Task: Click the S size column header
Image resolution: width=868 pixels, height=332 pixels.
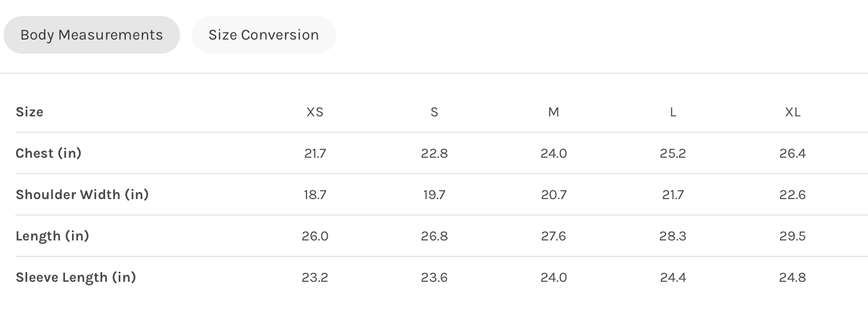Action: click(x=435, y=112)
